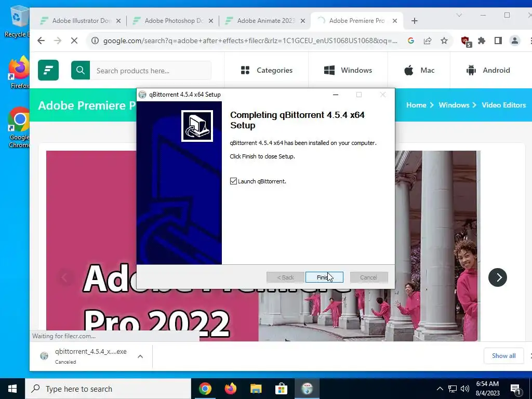Open the volume tray icon
This screenshot has width=532, height=399.
pos(465,389)
